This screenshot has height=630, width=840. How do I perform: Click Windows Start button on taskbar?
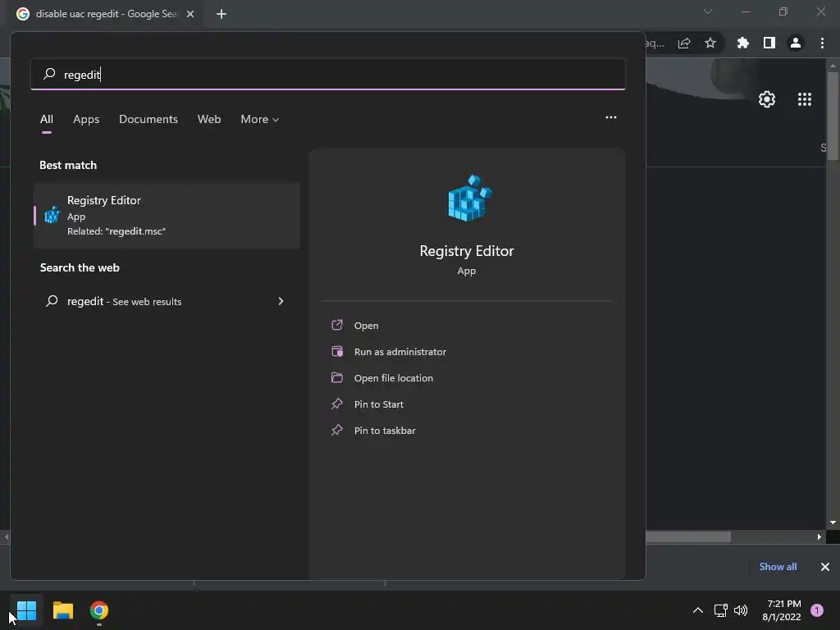tap(26, 610)
